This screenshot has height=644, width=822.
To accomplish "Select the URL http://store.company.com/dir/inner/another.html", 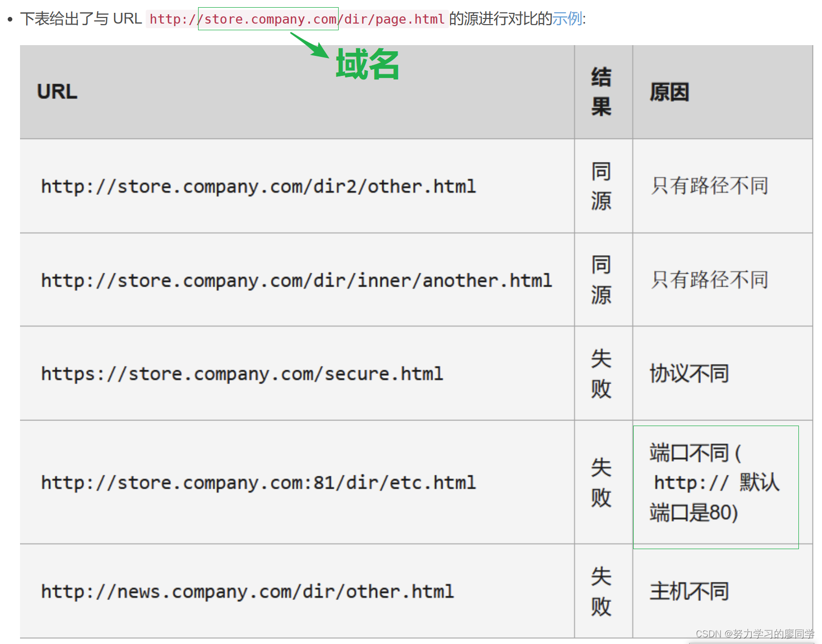I will pyautogui.click(x=296, y=280).
